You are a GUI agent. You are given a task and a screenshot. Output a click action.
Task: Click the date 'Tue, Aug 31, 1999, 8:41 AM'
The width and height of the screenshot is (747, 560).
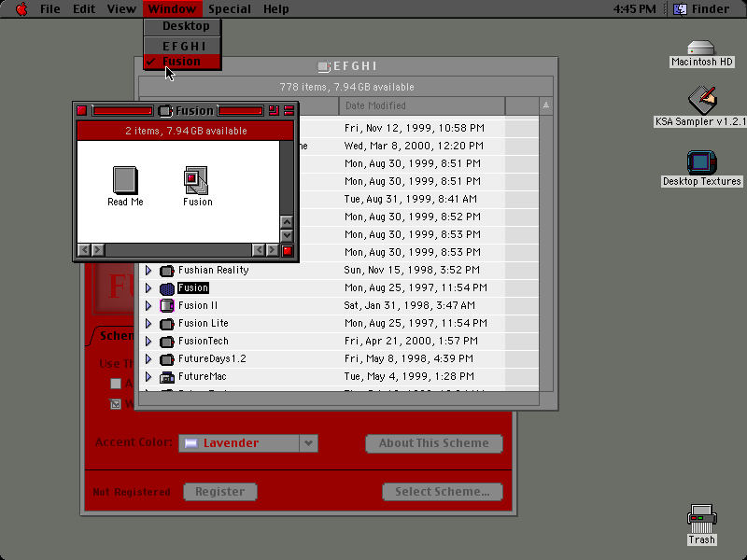[410, 200]
